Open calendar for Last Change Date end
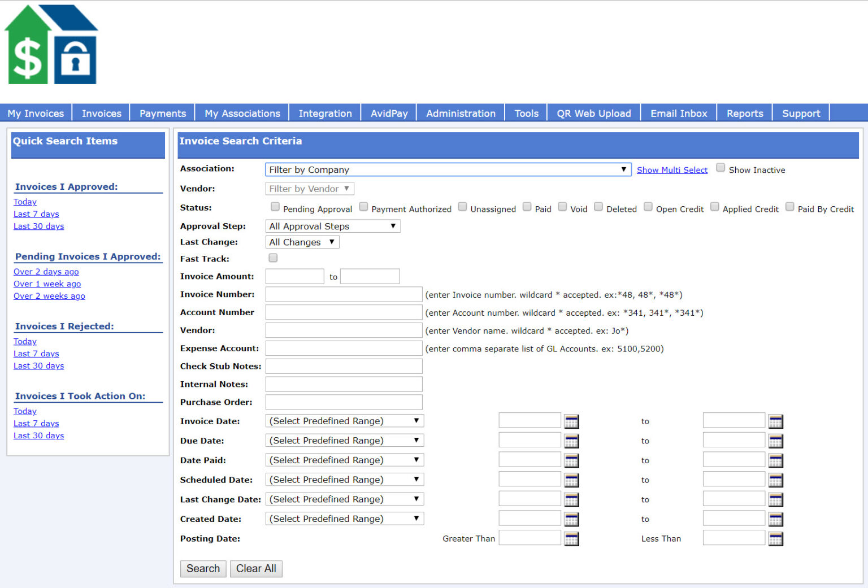The width and height of the screenshot is (868, 588). pos(775,500)
